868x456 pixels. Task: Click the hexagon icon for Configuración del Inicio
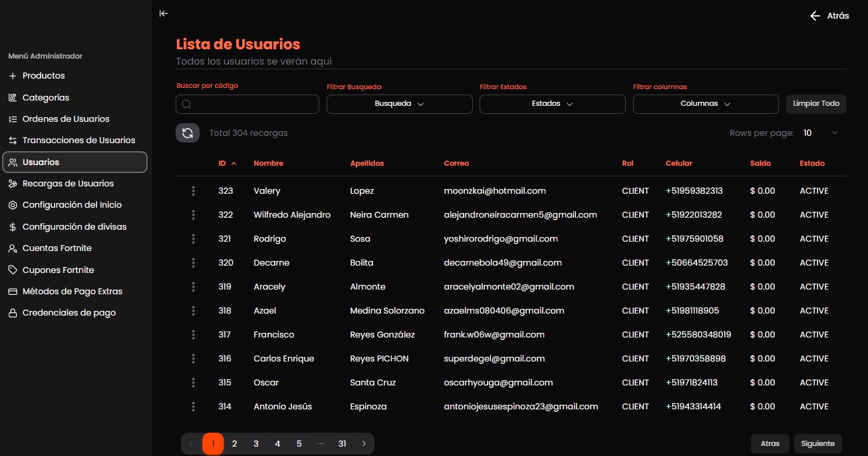coord(13,205)
